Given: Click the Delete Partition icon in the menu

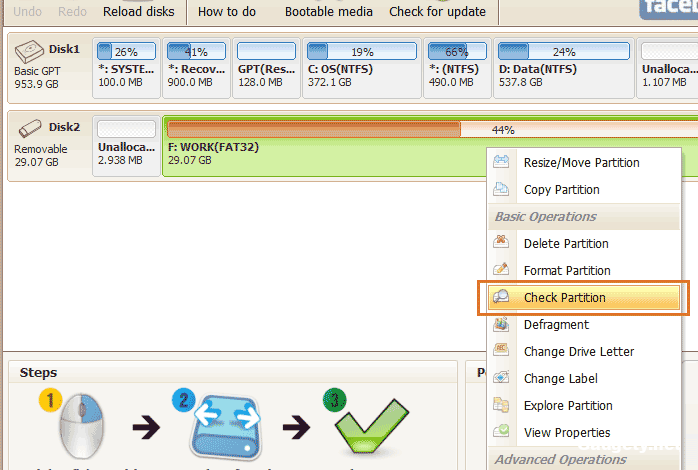Looking at the screenshot, I should click(502, 243).
